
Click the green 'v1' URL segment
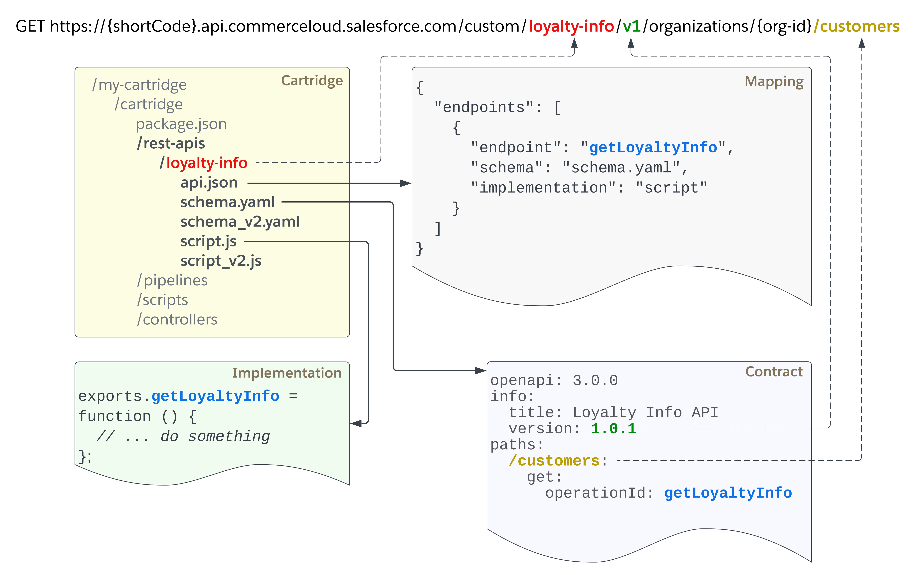tap(632, 26)
